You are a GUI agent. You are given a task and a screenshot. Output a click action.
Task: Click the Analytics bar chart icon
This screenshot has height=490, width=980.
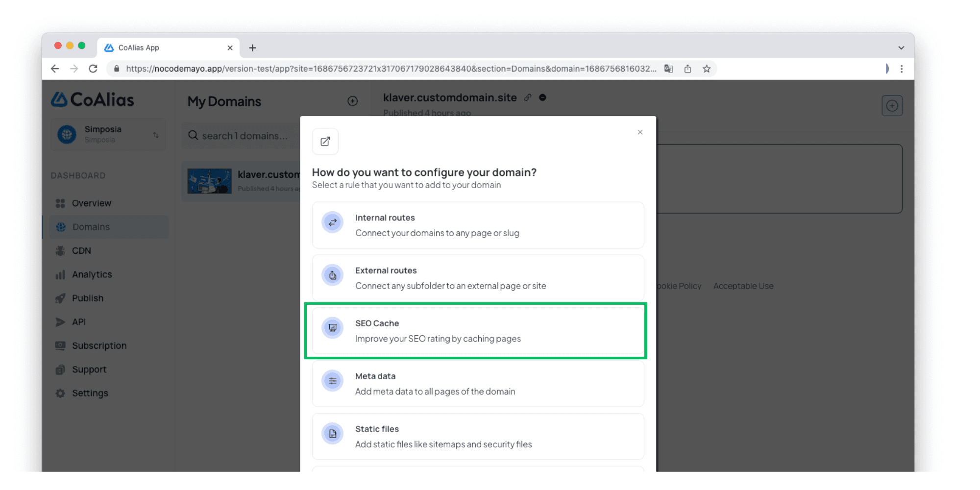(x=60, y=274)
